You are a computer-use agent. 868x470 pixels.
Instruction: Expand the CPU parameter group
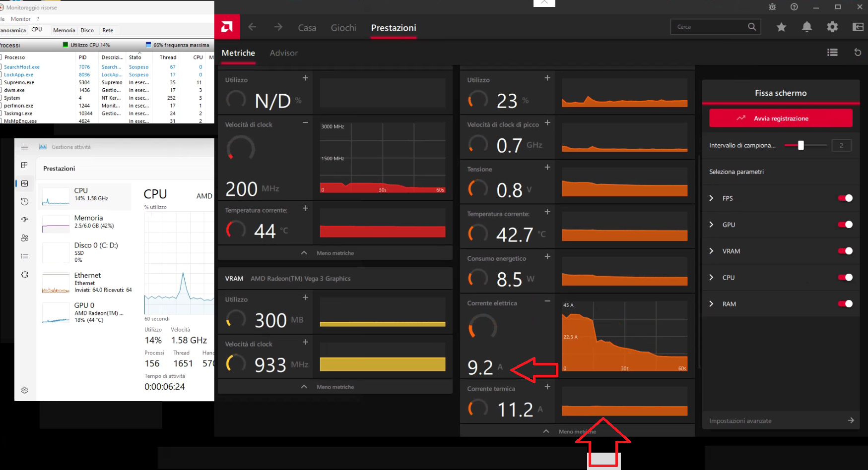(x=711, y=277)
